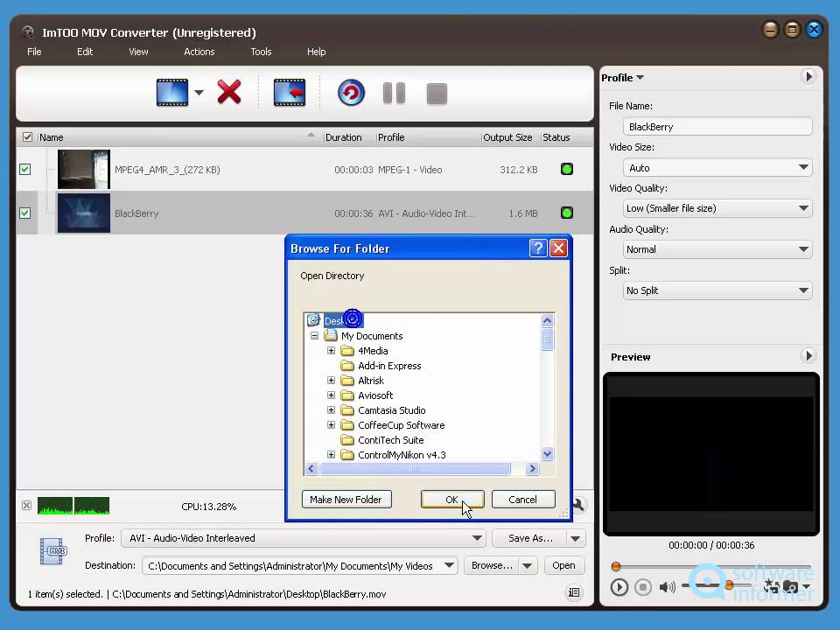Mute the preview volume

[x=667, y=587]
